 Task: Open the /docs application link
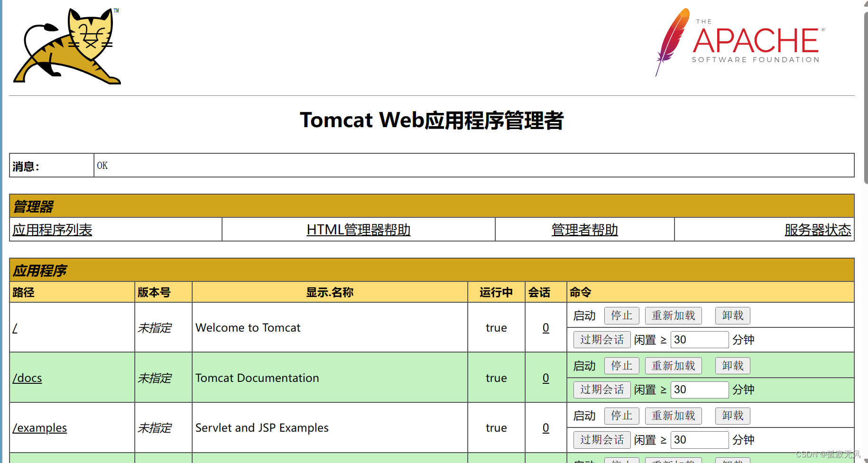coord(27,378)
